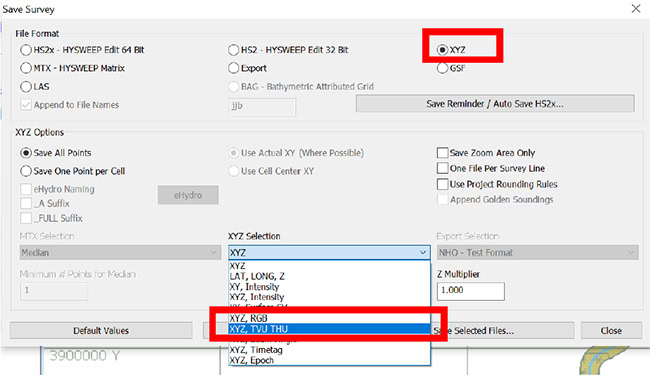This screenshot has height=384, width=650.
Task: Open Save Reminder / Auto Save HS2x
Action: [495, 104]
